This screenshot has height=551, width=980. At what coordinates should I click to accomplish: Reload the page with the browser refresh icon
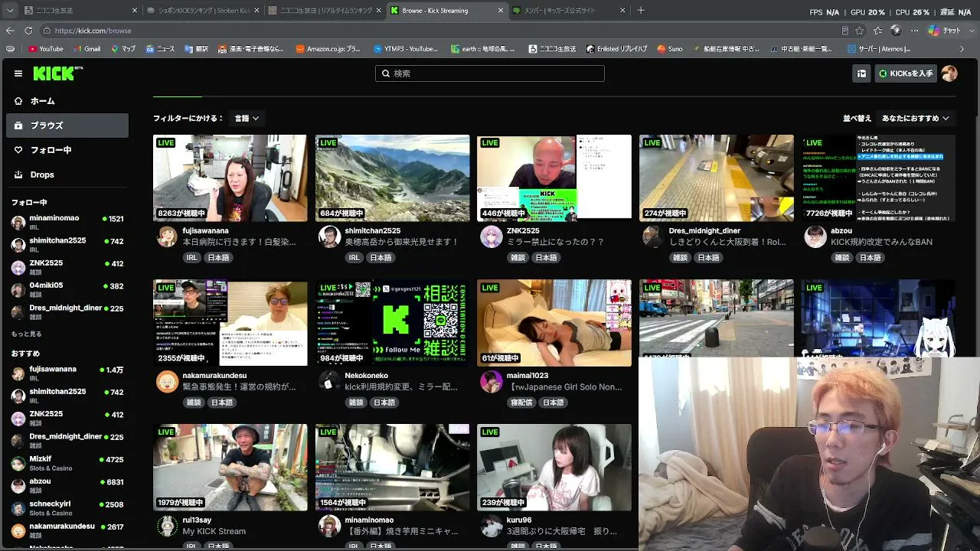click(x=28, y=31)
